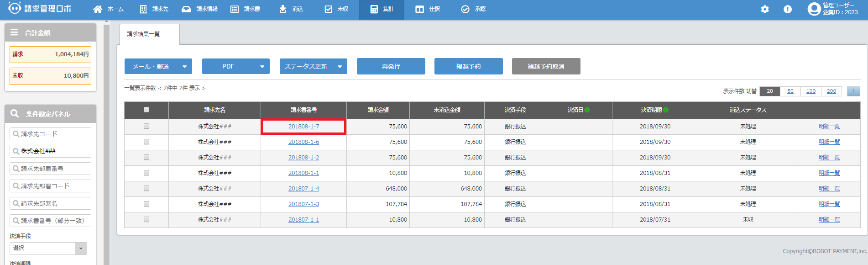Click the 合計金額 panel hamburger icon
Viewport: 868px width, 265px height.
[x=14, y=32]
